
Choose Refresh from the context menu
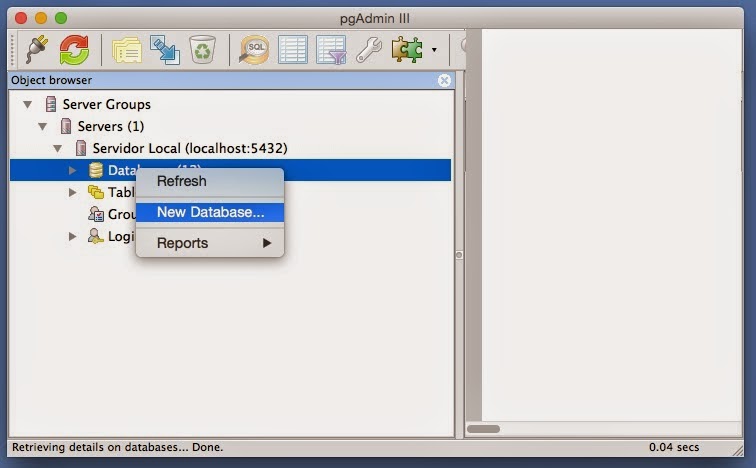[x=210, y=181]
